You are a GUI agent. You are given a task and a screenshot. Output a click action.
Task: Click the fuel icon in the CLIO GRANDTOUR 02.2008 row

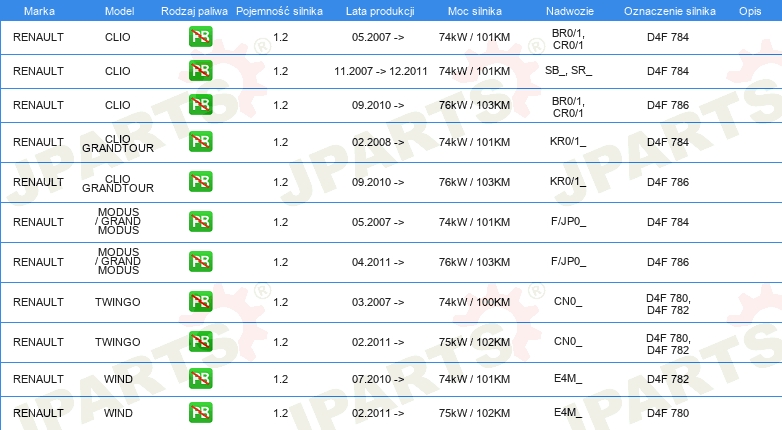tap(200, 142)
